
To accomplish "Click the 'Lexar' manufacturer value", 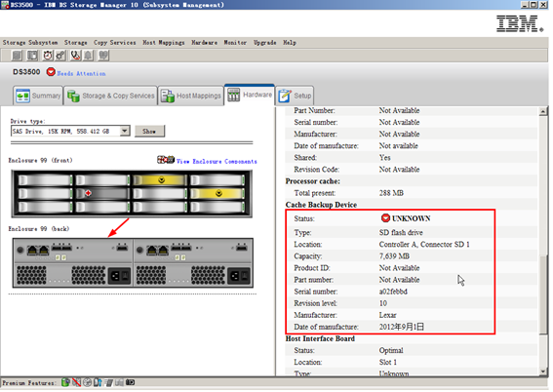I will 387,315.
